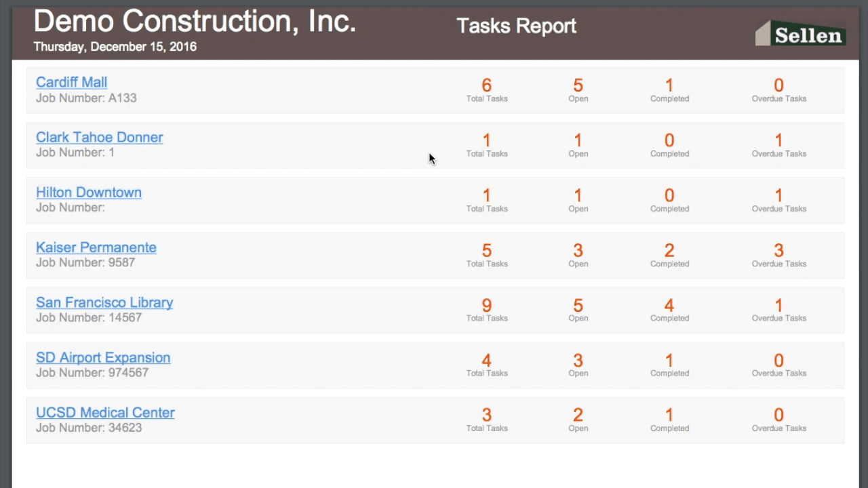This screenshot has height=488, width=868.
Task: Click Hilton Downtown completed tasks count
Action: point(669,195)
